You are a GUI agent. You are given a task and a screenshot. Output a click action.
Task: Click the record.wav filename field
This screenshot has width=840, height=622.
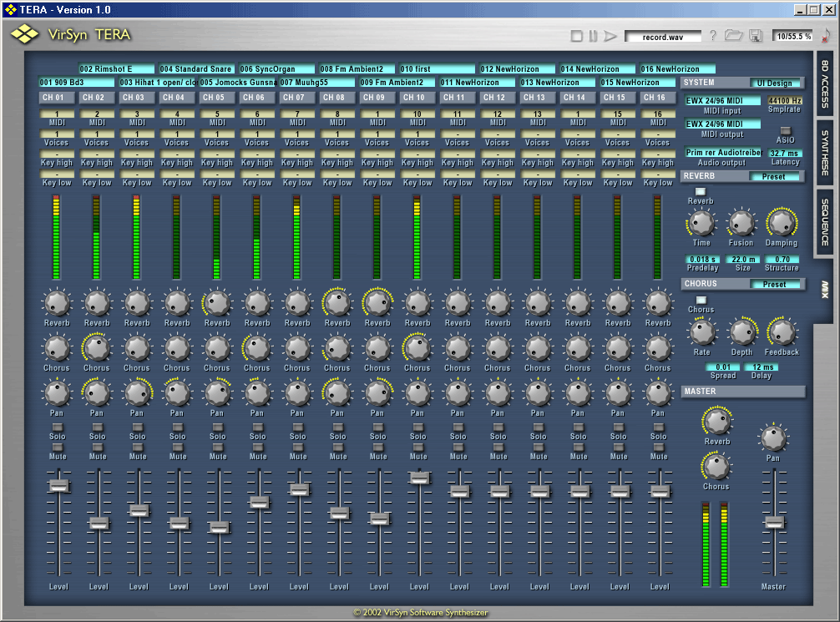663,37
